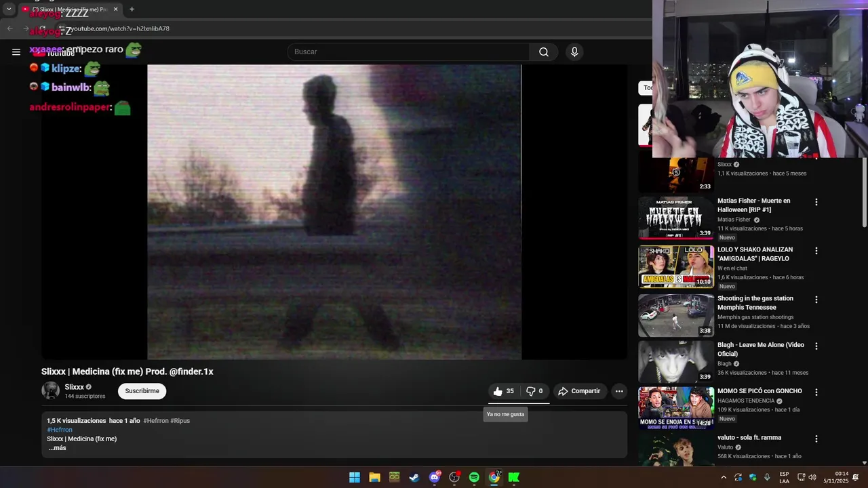The height and width of the screenshot is (488, 868).
Task: Select the Slixxx Medicina browser tab
Action: click(70, 9)
